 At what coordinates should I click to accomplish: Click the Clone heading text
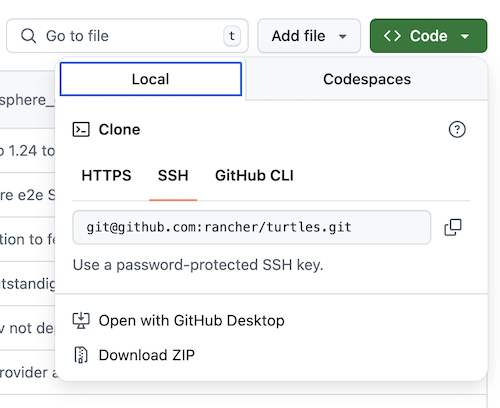point(119,129)
